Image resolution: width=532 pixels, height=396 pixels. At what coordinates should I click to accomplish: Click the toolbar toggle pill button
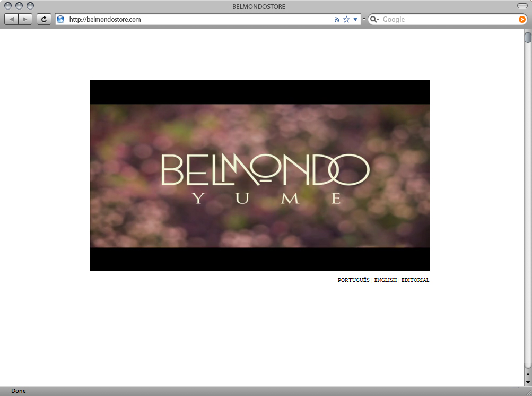[x=522, y=6]
